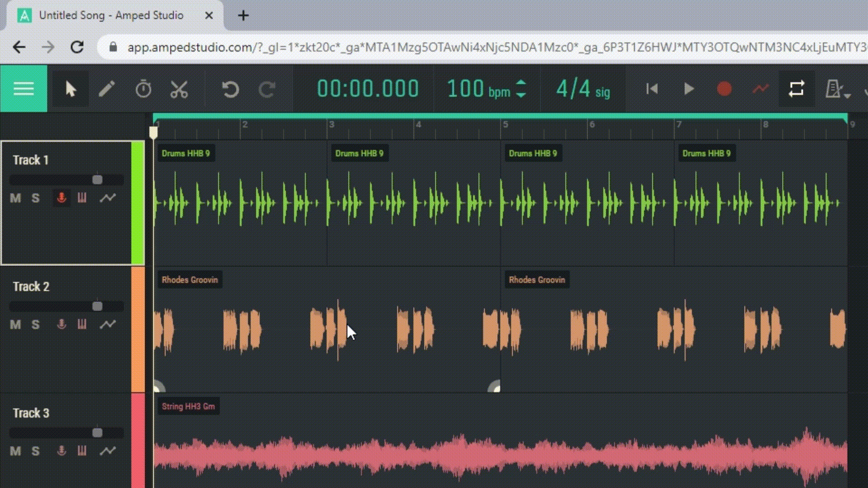Image resolution: width=868 pixels, height=488 pixels.
Task: Switch to the Untitled Song browser tab
Action: coord(111,15)
